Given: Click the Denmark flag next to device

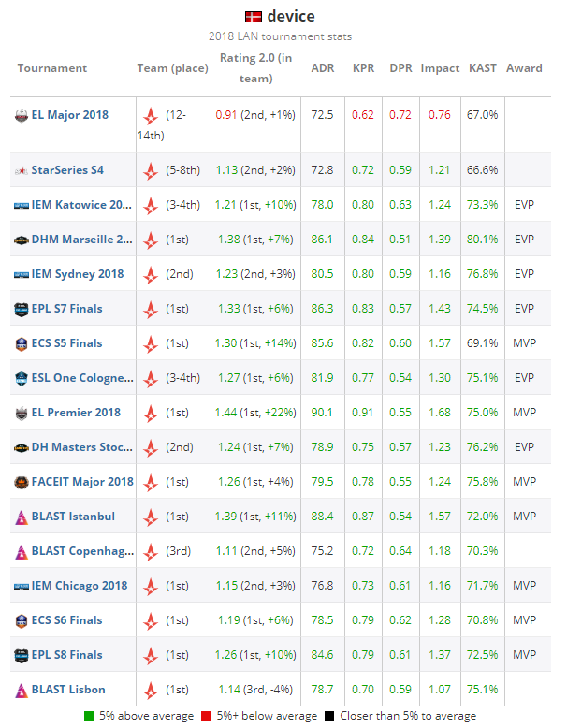Looking at the screenshot, I should (253, 17).
